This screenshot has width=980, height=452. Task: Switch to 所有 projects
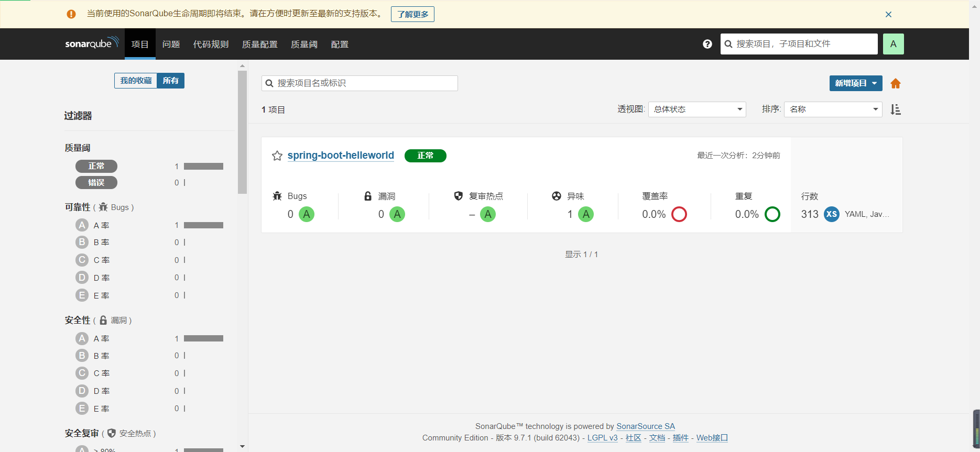[x=171, y=81]
